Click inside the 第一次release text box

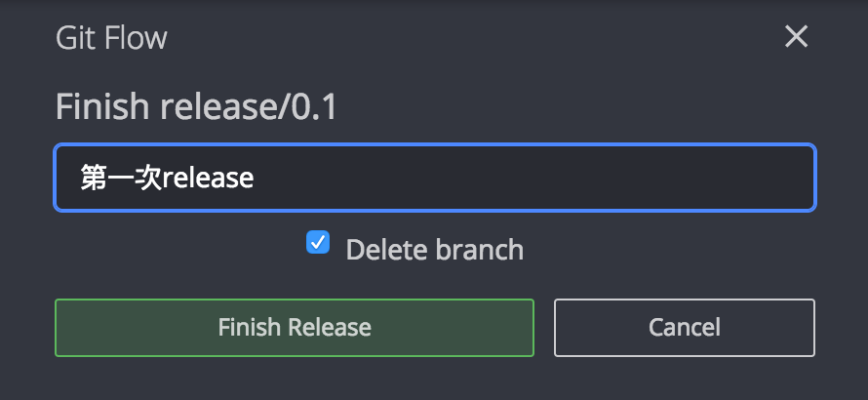[435, 178]
